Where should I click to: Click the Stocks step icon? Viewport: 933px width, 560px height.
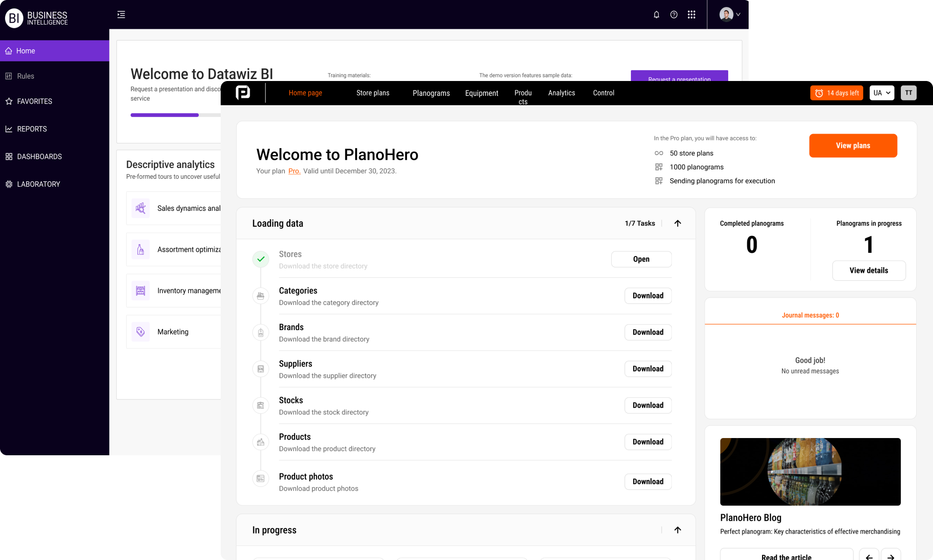tap(261, 405)
